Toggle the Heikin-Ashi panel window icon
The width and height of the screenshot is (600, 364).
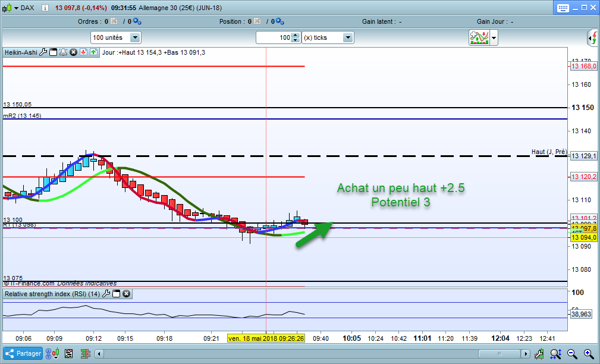[54, 52]
